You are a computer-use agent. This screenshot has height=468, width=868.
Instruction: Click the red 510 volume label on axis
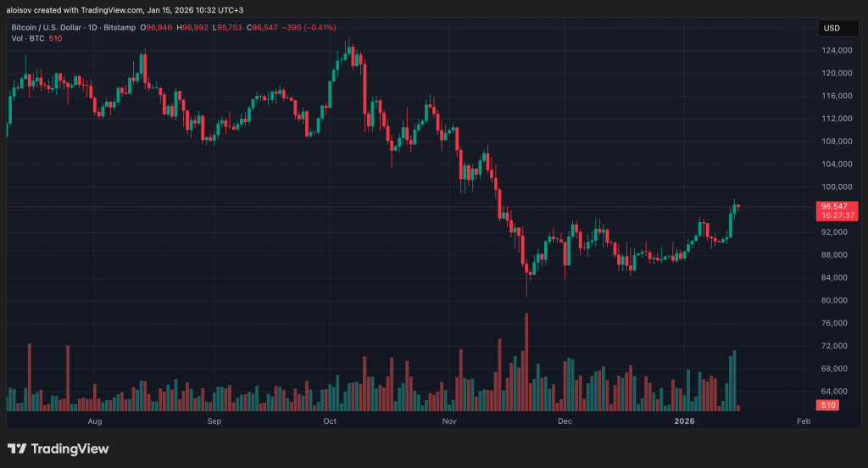click(827, 406)
